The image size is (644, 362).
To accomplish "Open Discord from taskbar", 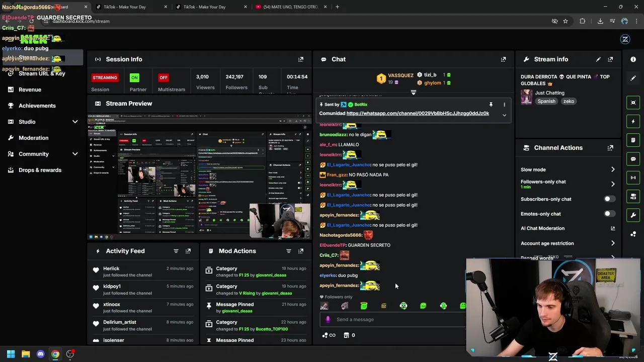I will (41, 354).
